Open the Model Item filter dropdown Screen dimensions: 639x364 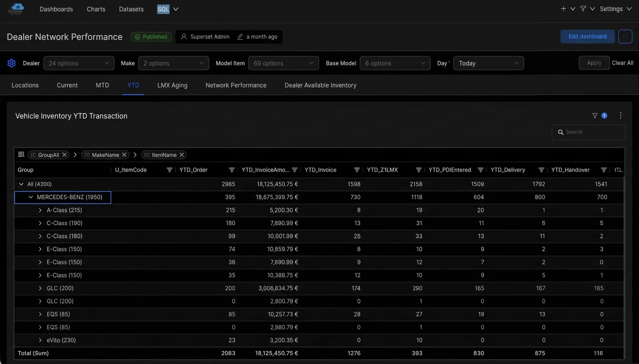pos(284,63)
